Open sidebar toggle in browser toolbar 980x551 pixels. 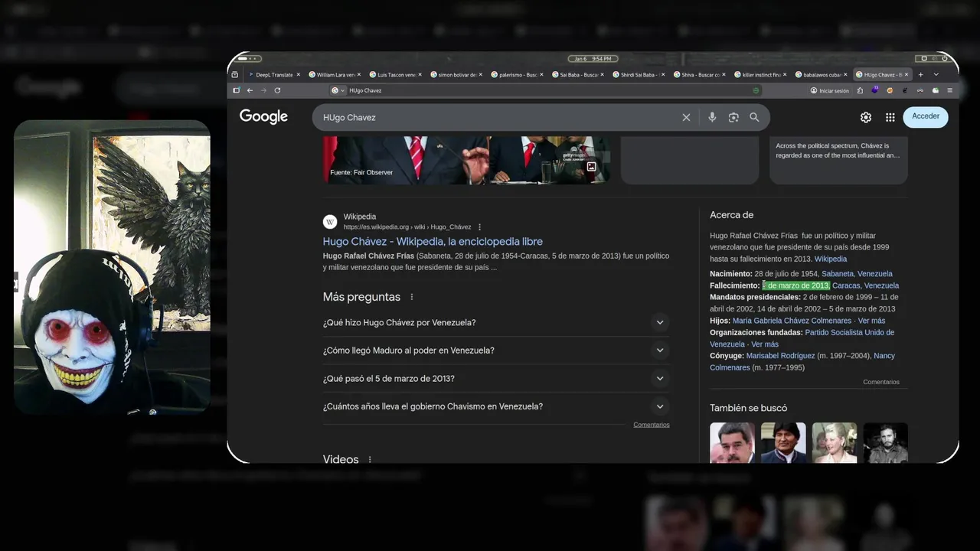tap(236, 90)
